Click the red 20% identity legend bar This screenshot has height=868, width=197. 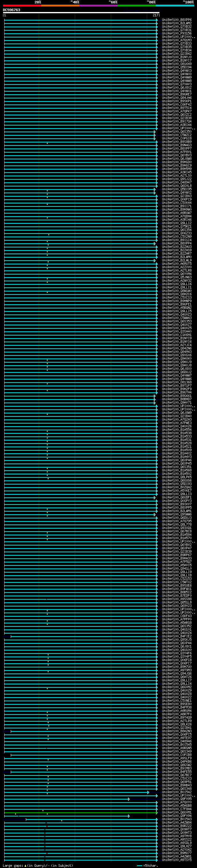tap(22, 6)
